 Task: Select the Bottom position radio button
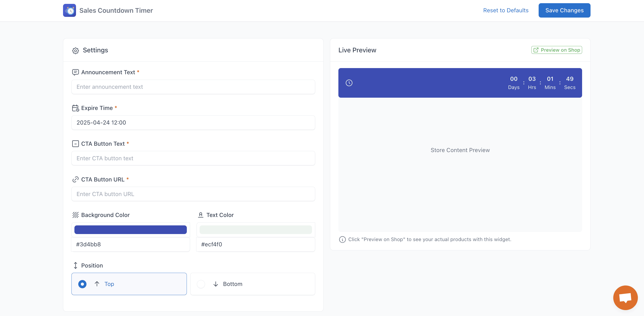(201, 284)
